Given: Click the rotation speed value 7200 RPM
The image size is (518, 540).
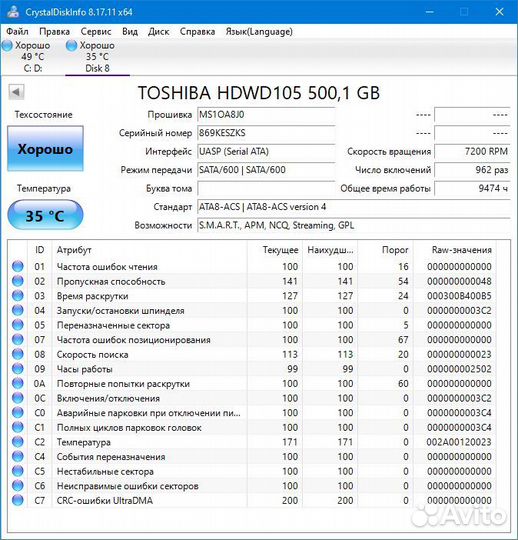Looking at the screenshot, I should (x=472, y=152).
